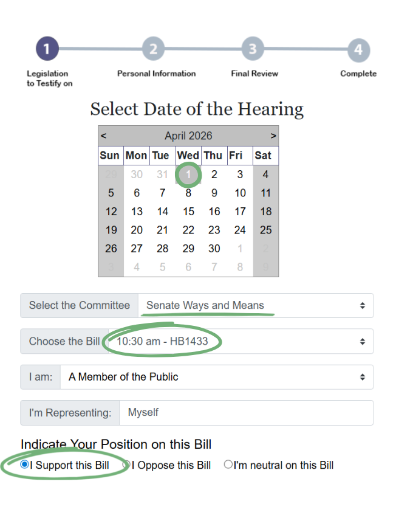Select April 1 on the calendar
Image resolution: width=396 pixels, height=532 pixels.
[x=189, y=175]
